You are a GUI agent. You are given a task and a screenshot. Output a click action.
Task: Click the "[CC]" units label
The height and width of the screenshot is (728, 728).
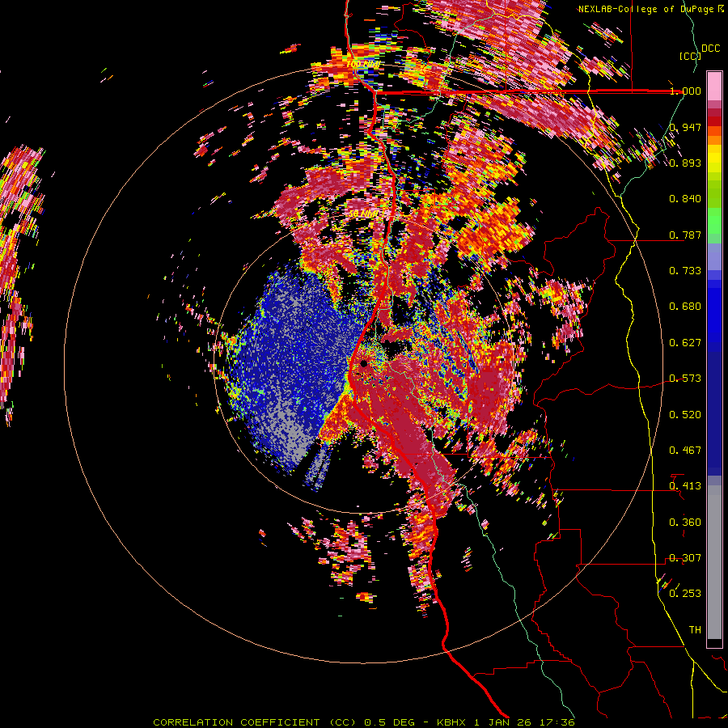click(690, 56)
